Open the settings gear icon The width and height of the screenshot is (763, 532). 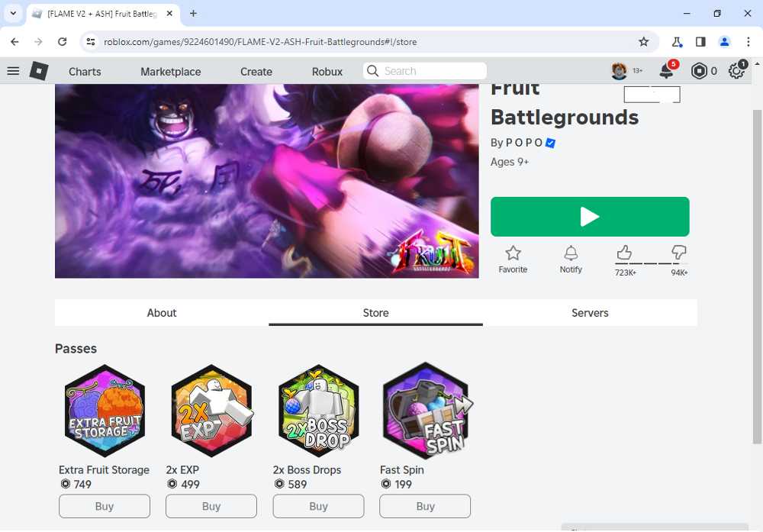click(x=736, y=71)
